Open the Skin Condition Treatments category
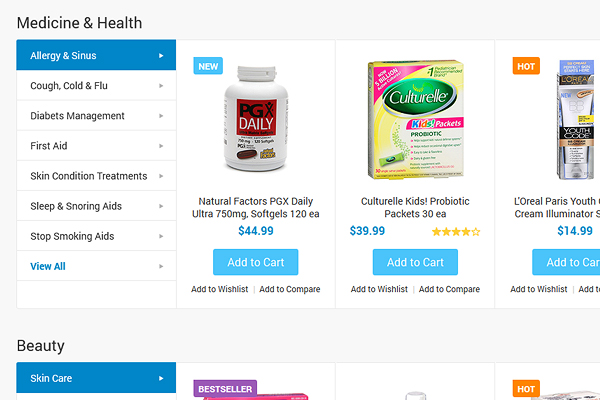This screenshot has width=600, height=400. [x=89, y=176]
